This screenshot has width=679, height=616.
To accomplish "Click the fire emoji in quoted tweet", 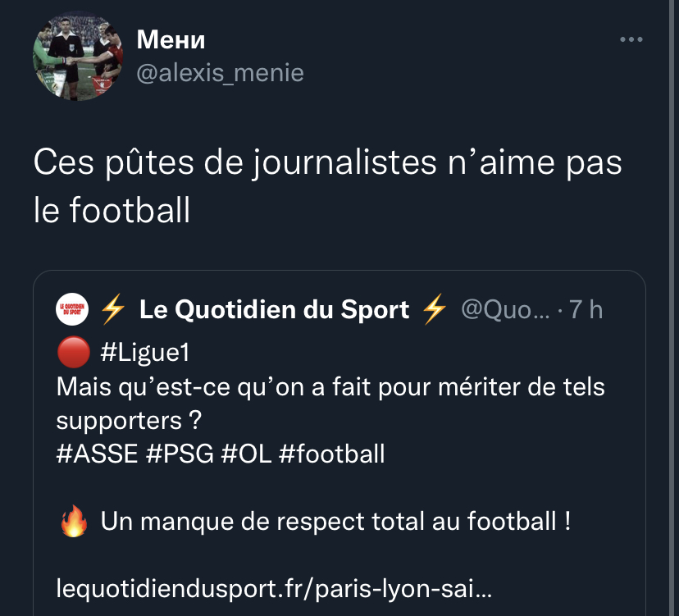I will pos(73,522).
